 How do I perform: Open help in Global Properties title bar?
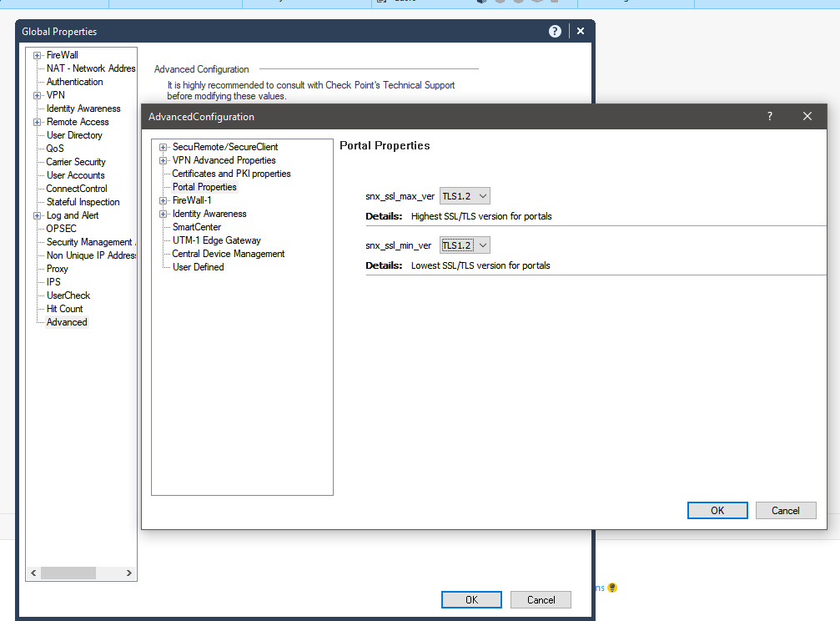[555, 31]
